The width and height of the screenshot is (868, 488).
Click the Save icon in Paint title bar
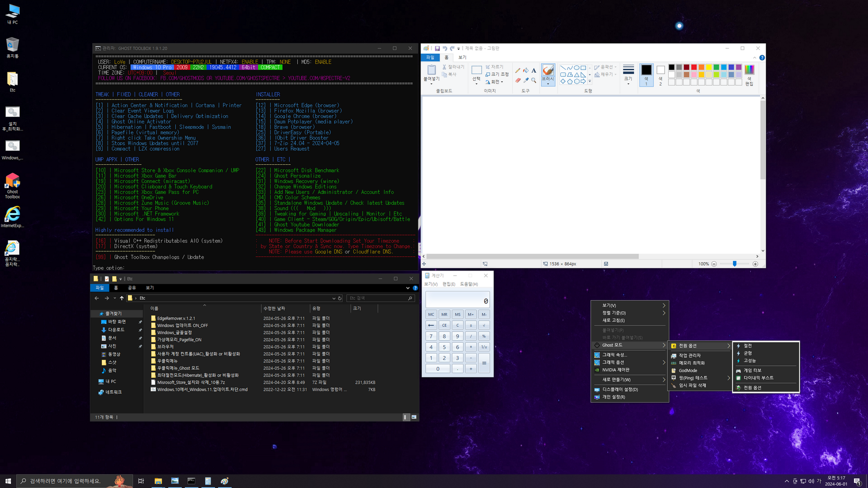coord(437,48)
